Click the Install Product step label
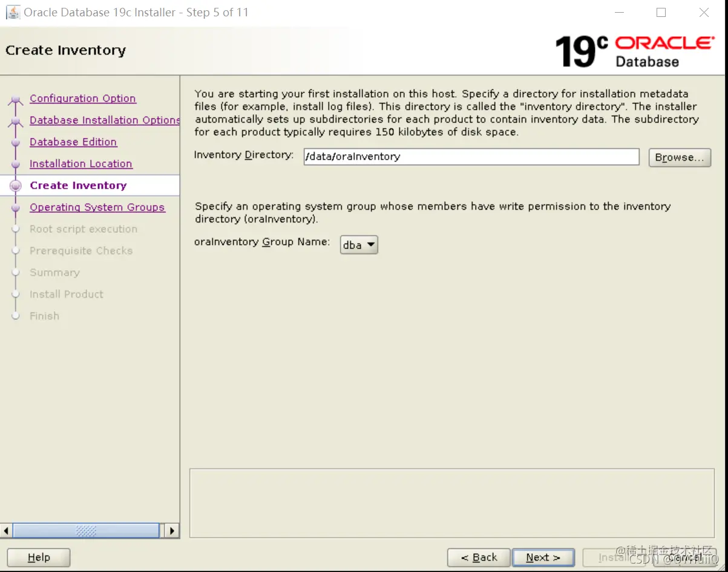Screen dimensions: 728x572 67,294
